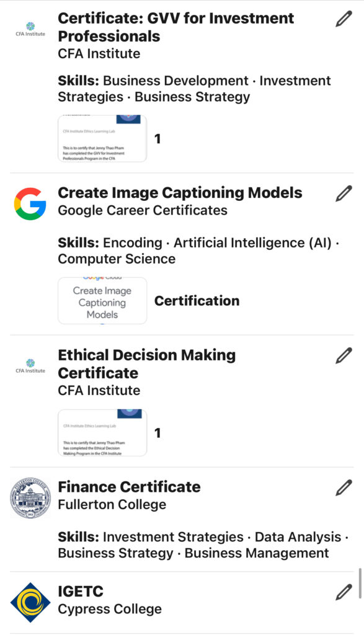This screenshot has height=635, width=364.
Task: Edit the IGETC Cypress College entry
Action: (x=344, y=592)
